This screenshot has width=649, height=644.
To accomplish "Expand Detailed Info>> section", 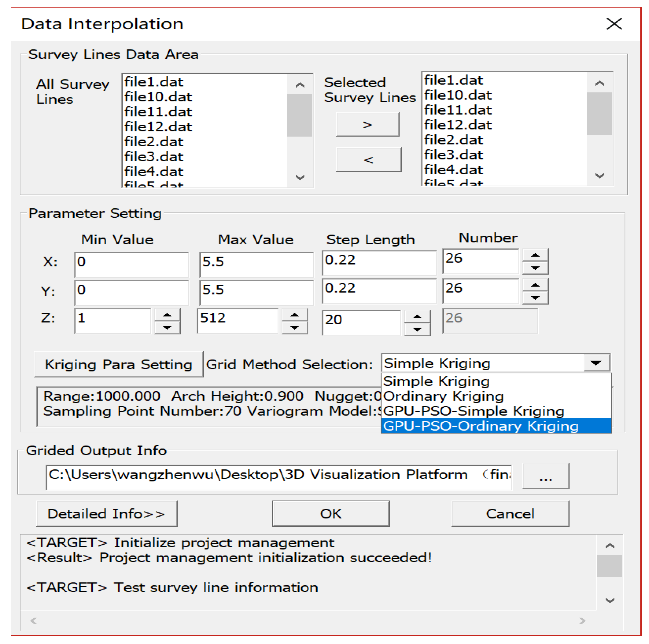I will click(107, 513).
